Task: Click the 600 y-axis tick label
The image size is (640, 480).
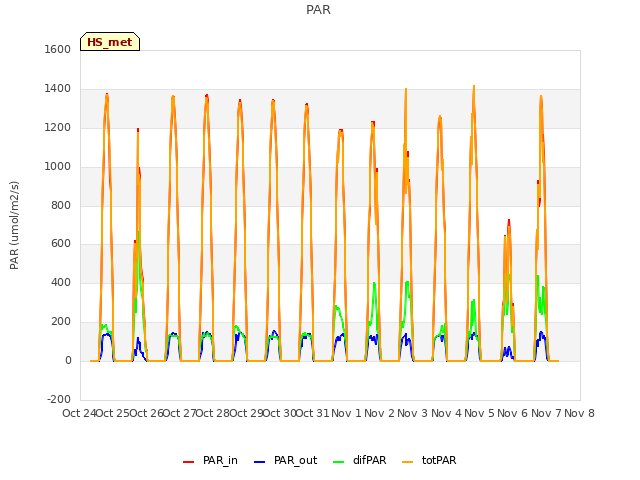Action: click(x=61, y=244)
